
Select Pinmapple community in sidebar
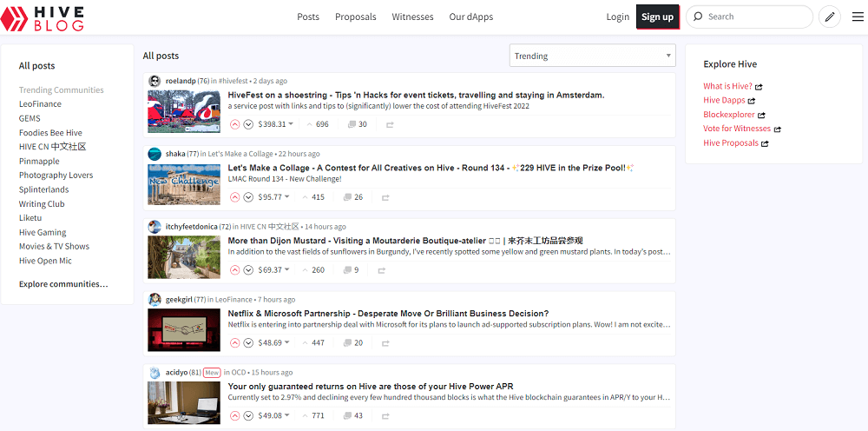[x=39, y=162]
